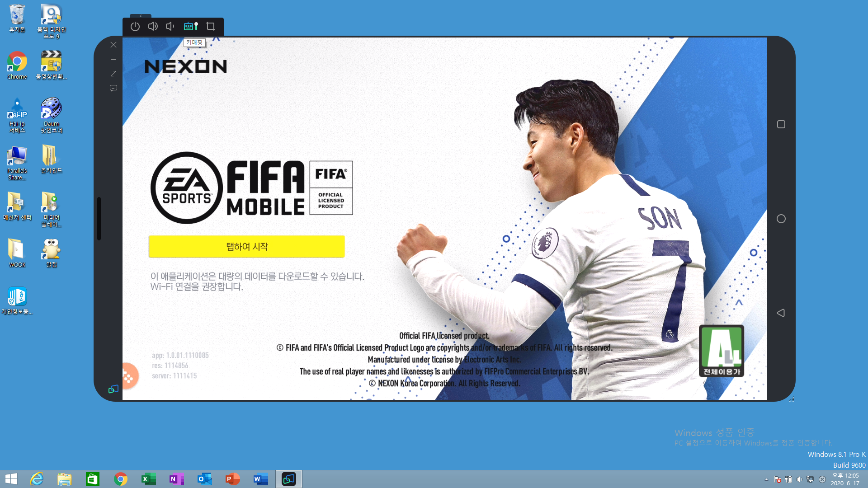The image size is (868, 488).
Task: Select the 개인정보통 desktop icon
Action: coord(17,300)
